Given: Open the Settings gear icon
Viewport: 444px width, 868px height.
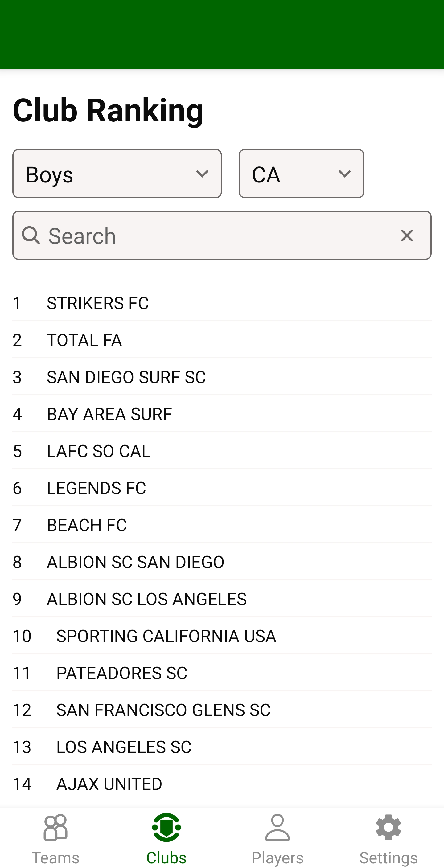Looking at the screenshot, I should pos(388,828).
